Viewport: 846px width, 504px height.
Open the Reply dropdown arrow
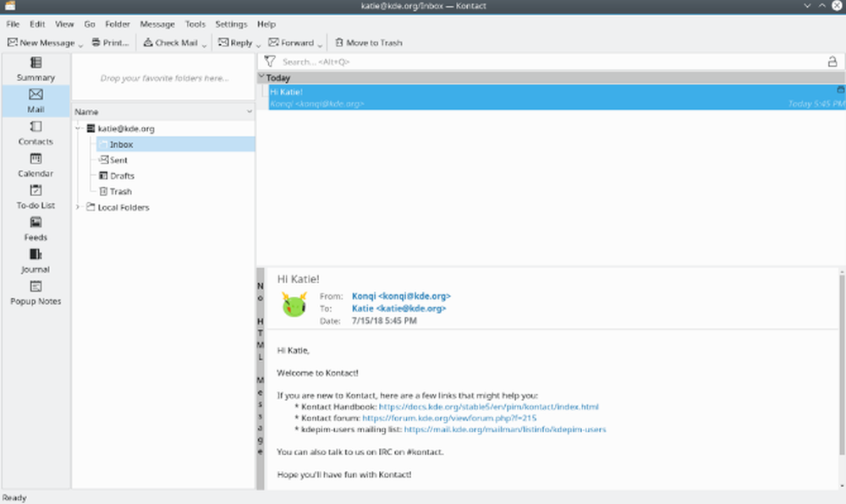click(258, 45)
